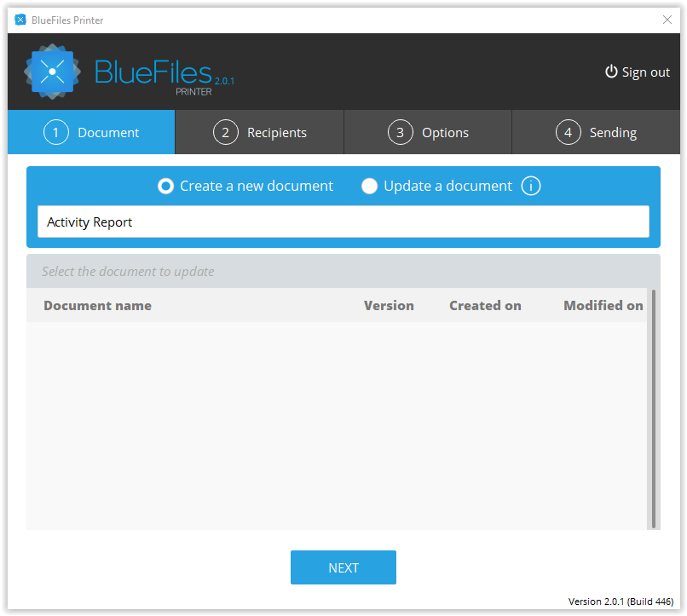Sort by Version column header
This screenshot has height=616, width=687.
389,306
